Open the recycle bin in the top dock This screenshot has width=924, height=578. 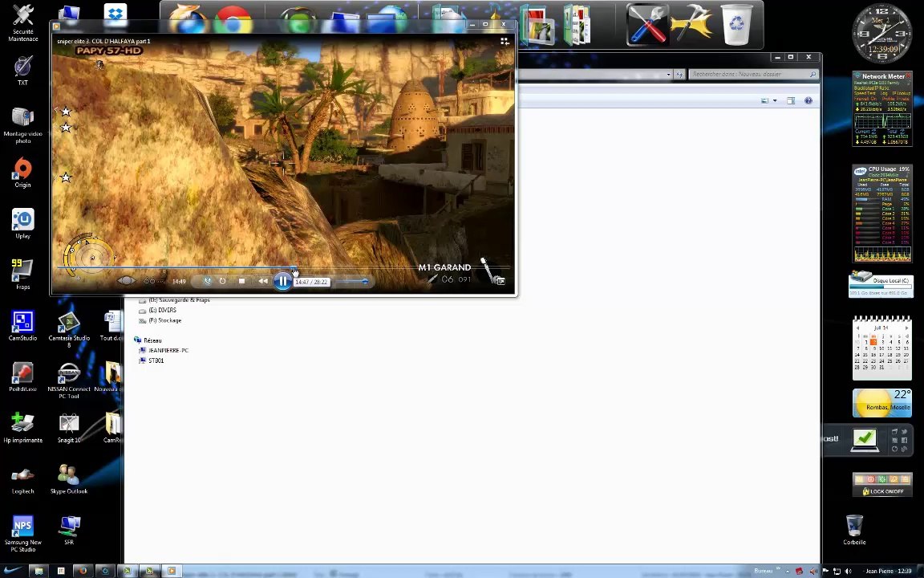pos(736,25)
